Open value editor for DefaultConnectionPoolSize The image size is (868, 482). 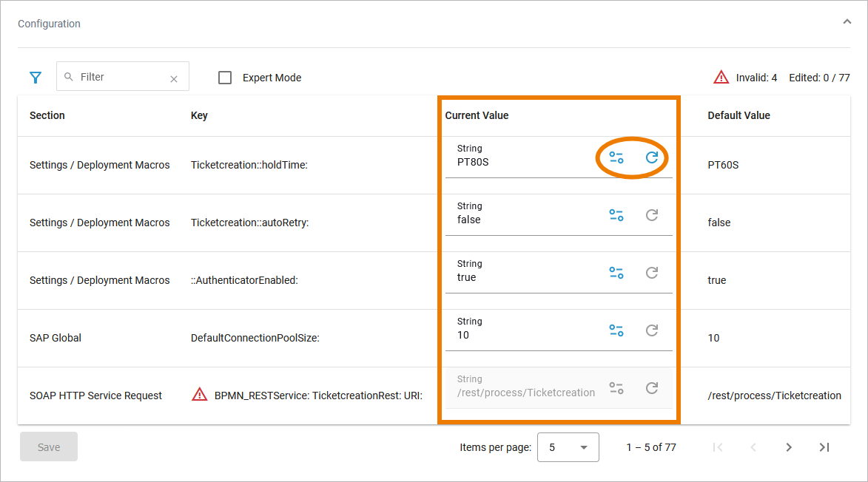coord(616,330)
